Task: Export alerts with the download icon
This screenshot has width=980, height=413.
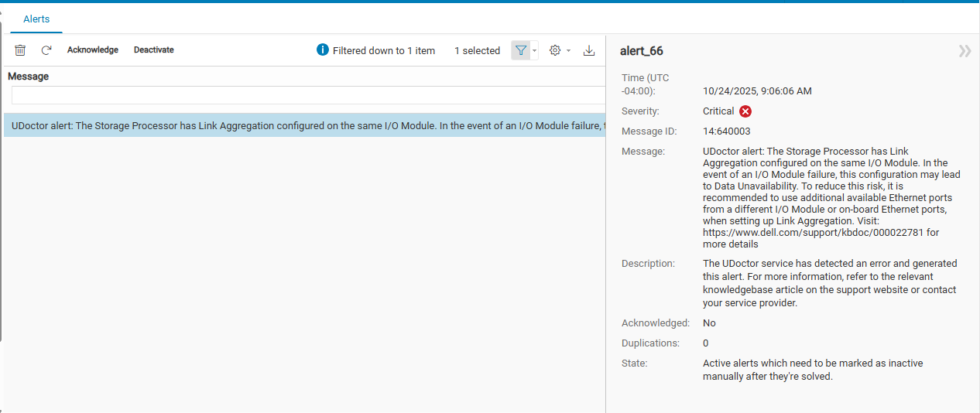Action: 589,50
